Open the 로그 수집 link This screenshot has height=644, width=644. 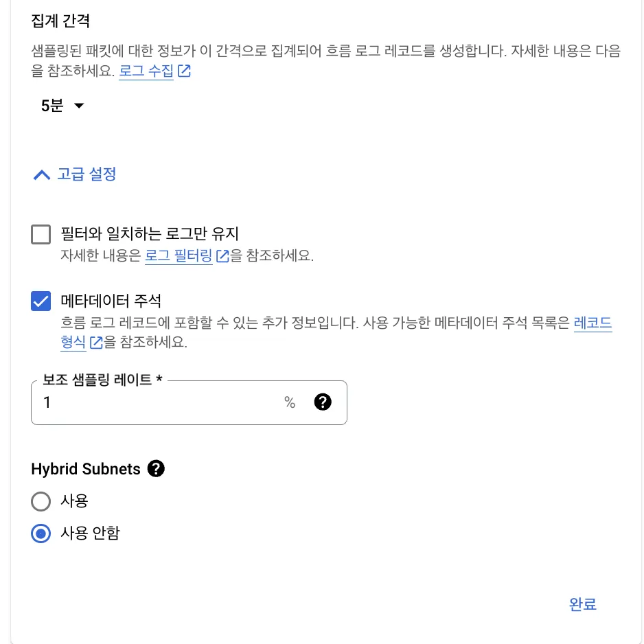click(146, 71)
